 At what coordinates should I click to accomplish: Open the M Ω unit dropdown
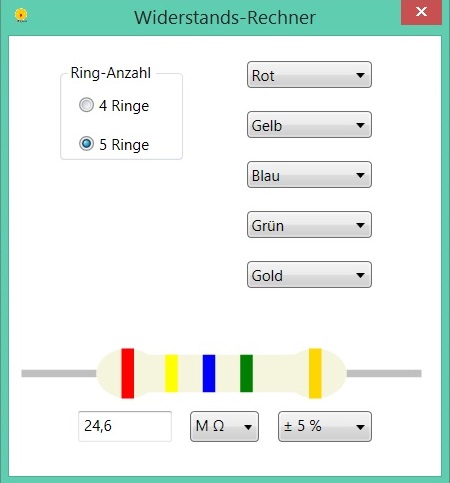click(x=224, y=426)
